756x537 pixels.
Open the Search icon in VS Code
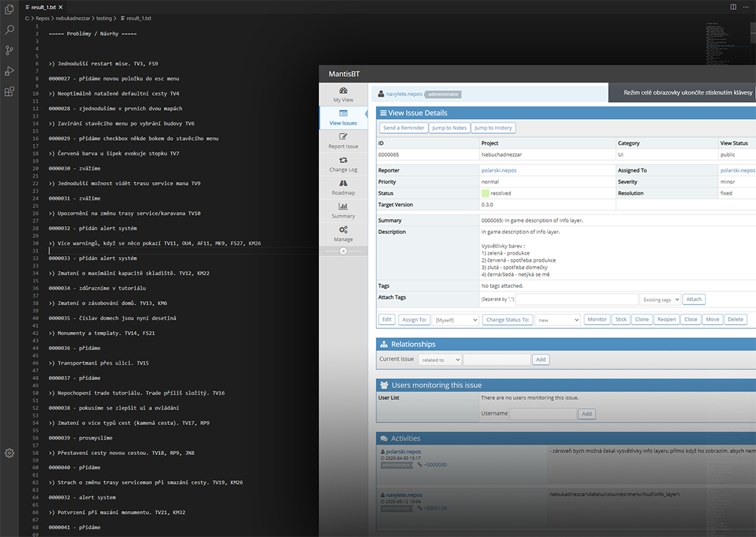click(x=9, y=30)
